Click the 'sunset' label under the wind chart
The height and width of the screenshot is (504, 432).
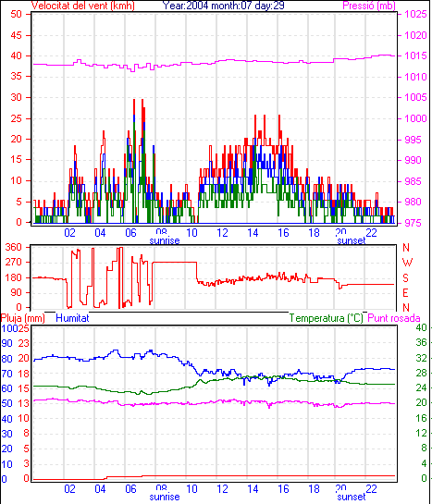(352, 240)
